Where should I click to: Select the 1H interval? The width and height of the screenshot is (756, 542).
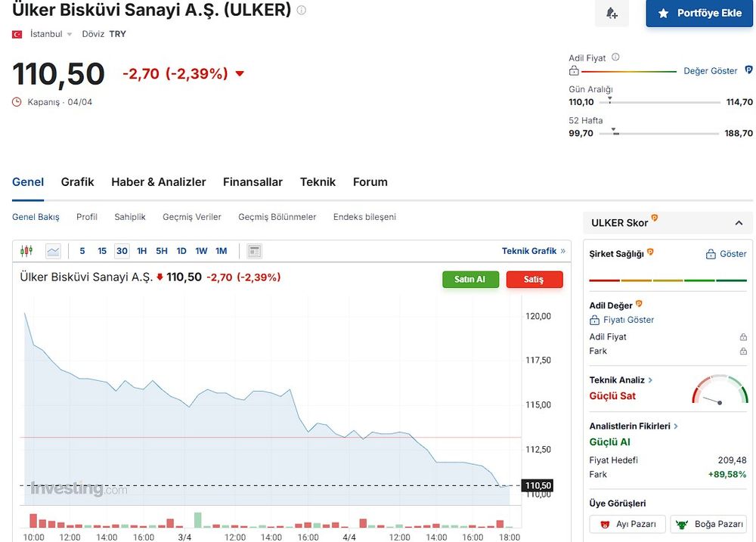[x=142, y=251]
